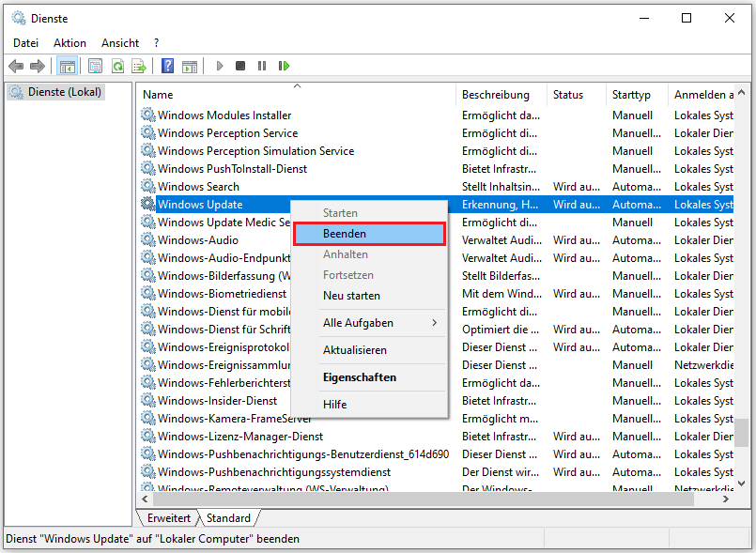
Task: Click the gear icon beside Windows-Biometriedienst
Action: coord(147,293)
